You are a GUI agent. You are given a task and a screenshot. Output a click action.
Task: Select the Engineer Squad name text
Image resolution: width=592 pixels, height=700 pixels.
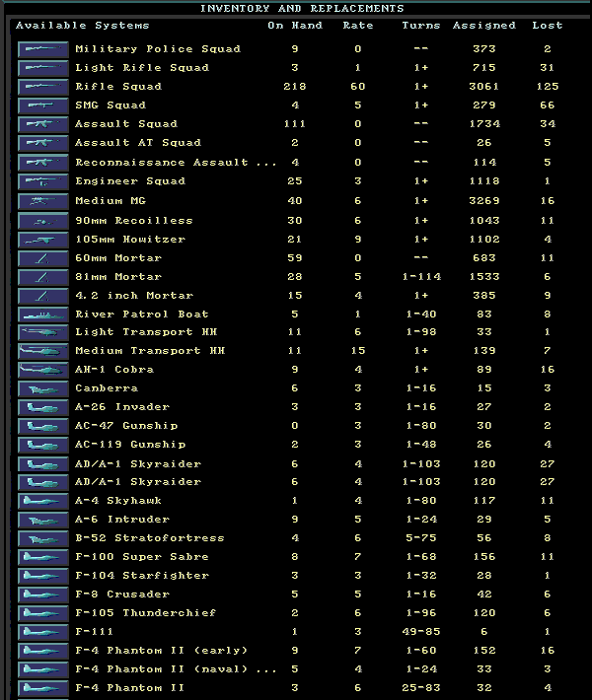click(x=130, y=181)
